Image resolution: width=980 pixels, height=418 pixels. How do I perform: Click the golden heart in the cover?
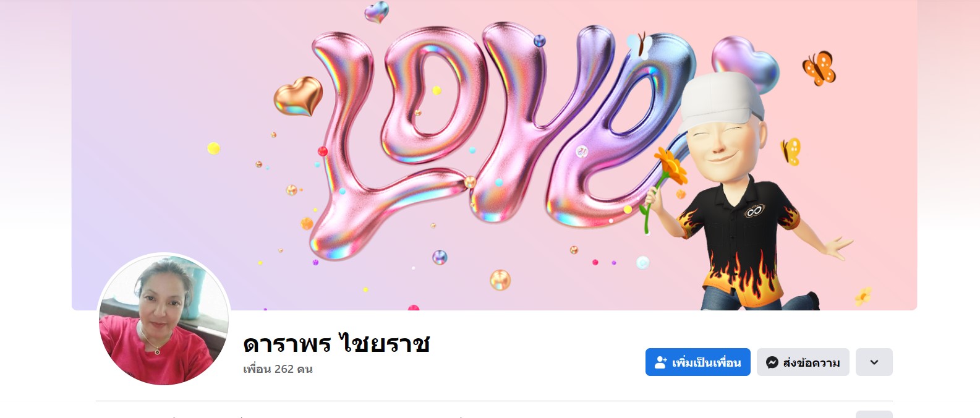298,96
